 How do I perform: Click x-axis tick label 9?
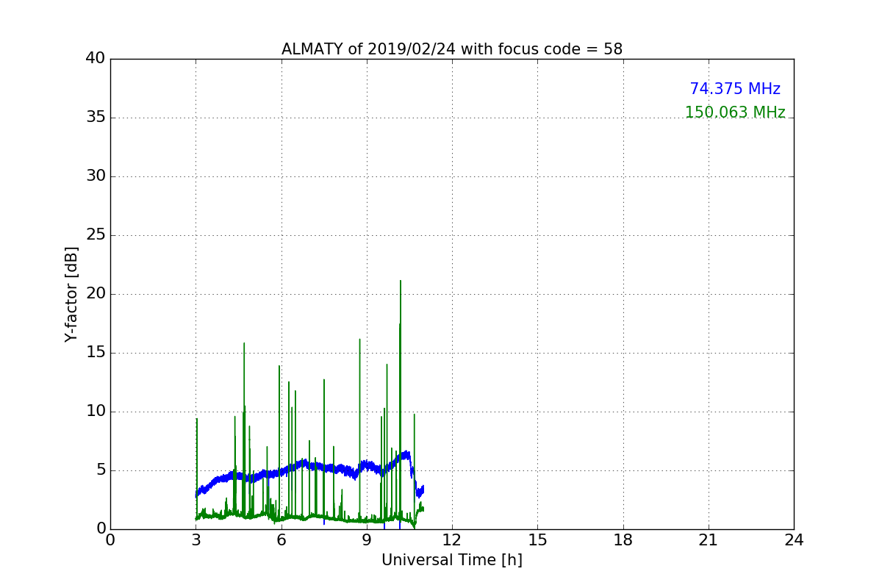tap(367, 540)
